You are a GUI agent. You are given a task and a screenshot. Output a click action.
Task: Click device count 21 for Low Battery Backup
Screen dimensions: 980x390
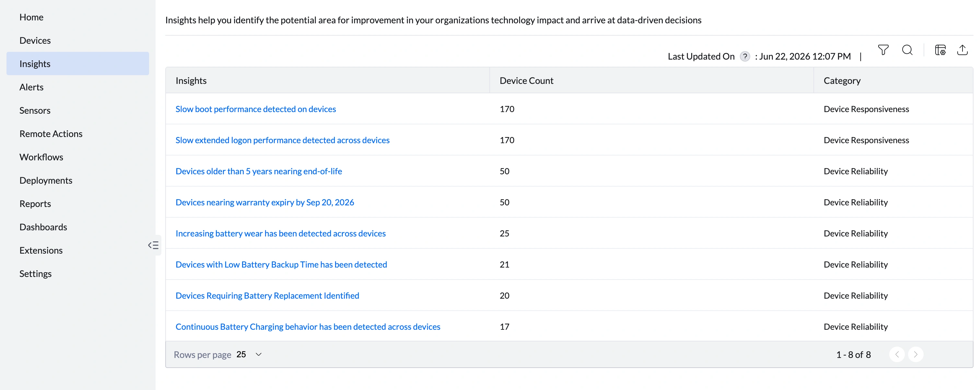click(504, 265)
